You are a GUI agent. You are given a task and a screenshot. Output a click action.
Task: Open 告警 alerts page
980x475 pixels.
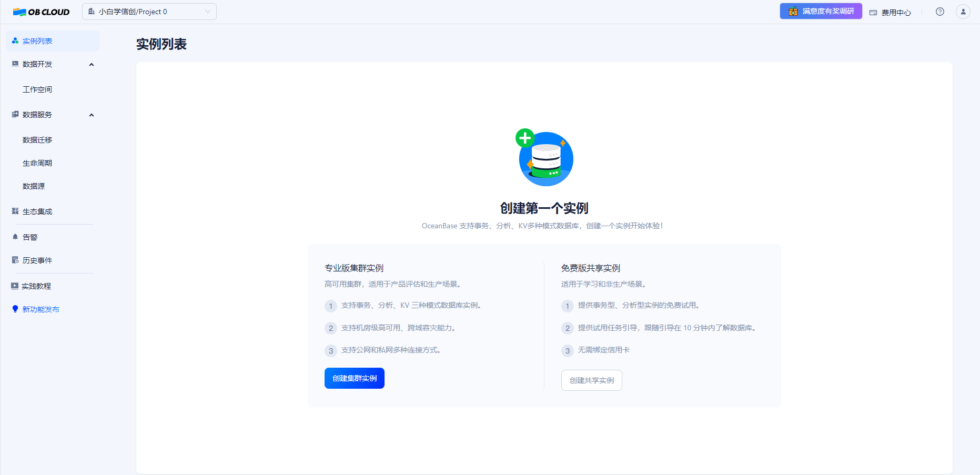30,237
